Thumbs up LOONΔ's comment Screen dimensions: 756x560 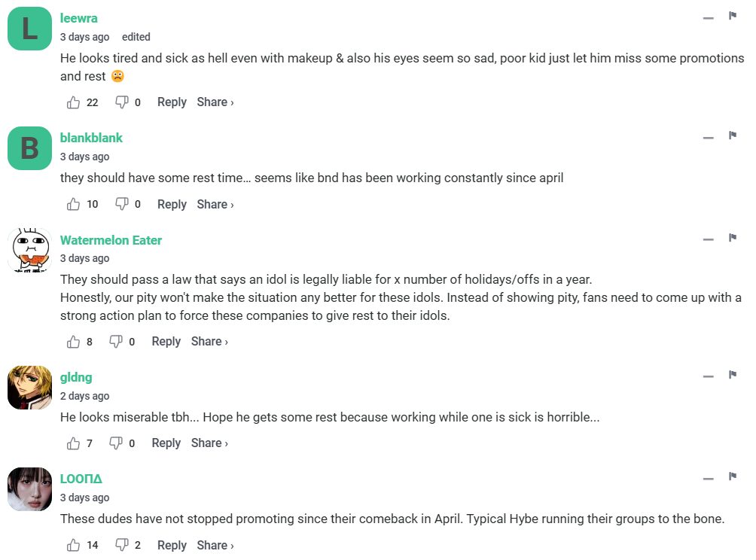pos(74,545)
